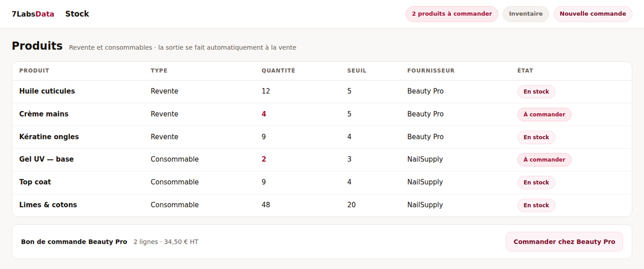This screenshot has width=644, height=269.
Task: Select the red quantity 4 for Crème mains
Action: tap(264, 114)
